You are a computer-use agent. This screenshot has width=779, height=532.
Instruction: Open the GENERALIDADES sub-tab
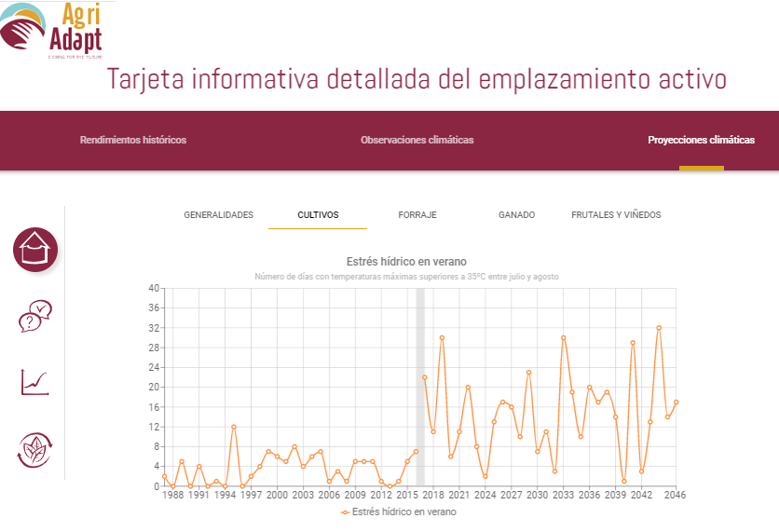tap(219, 214)
